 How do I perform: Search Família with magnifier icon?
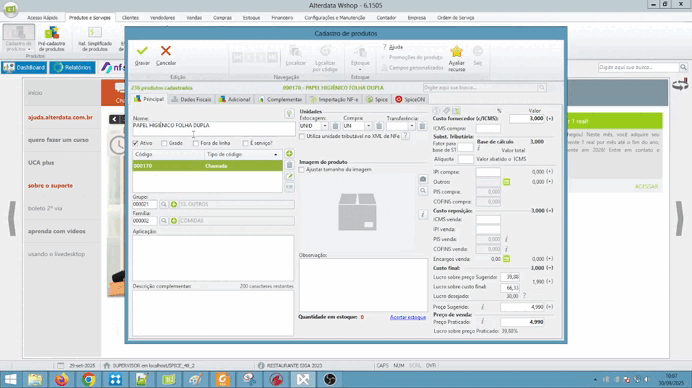(164, 221)
